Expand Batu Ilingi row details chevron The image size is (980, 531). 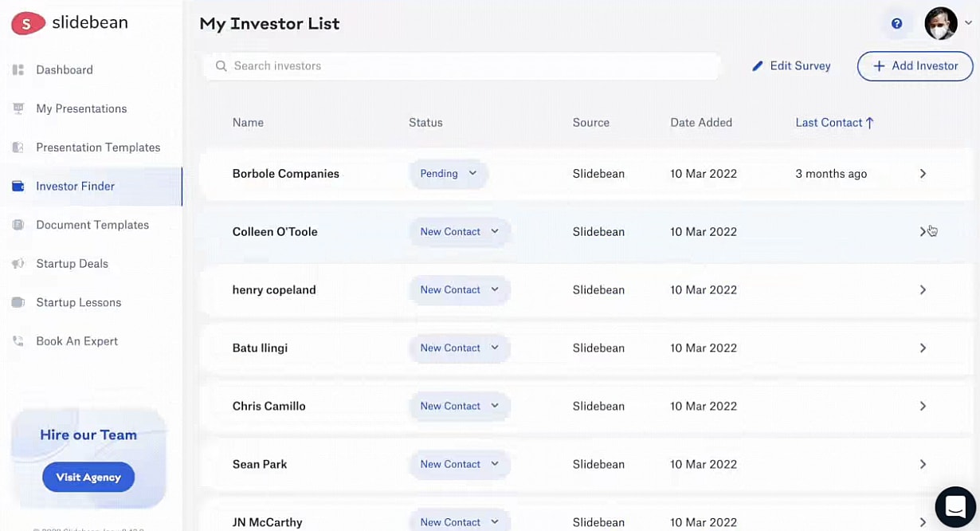(x=923, y=348)
